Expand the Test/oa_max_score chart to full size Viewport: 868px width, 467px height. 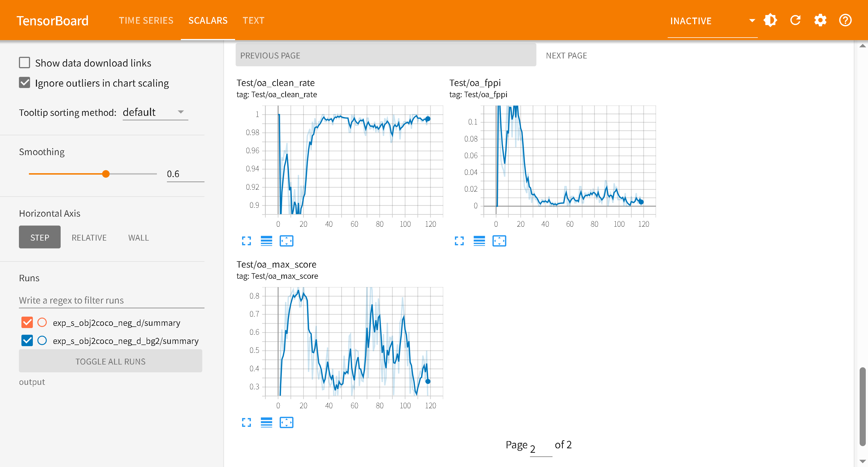tap(246, 422)
